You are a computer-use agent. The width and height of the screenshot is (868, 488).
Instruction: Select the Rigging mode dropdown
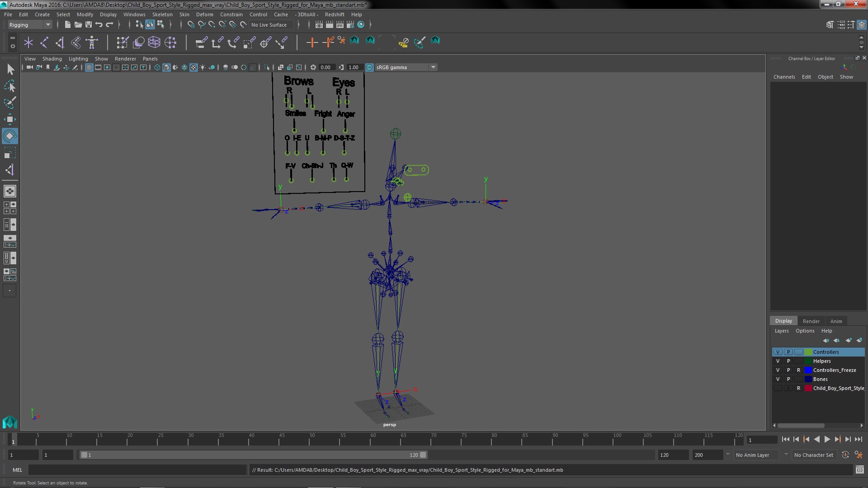28,24
